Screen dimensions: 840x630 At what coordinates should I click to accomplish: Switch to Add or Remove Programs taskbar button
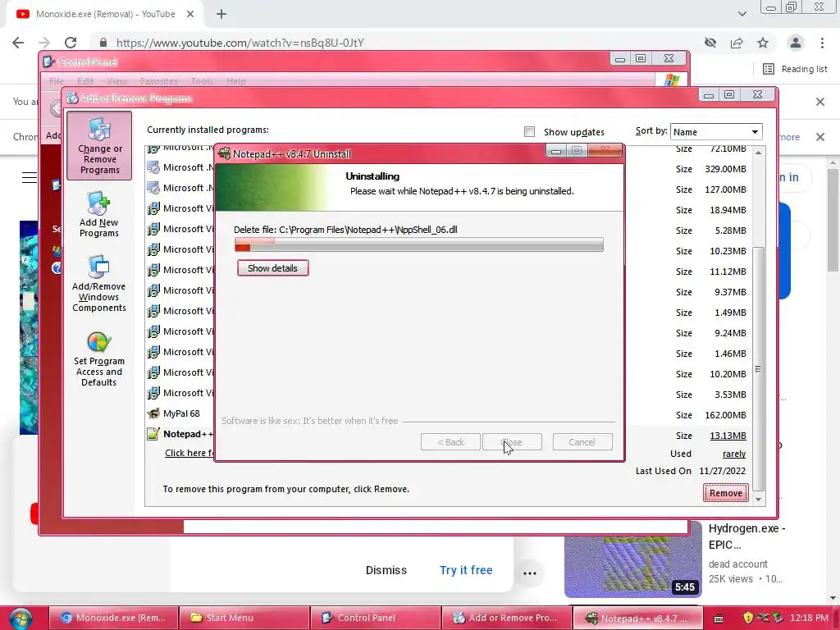507,619
